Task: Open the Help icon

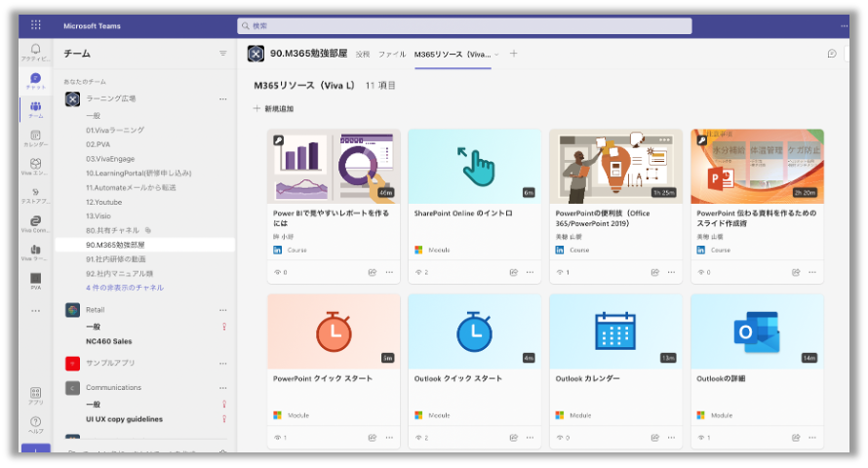Action: 35,424
